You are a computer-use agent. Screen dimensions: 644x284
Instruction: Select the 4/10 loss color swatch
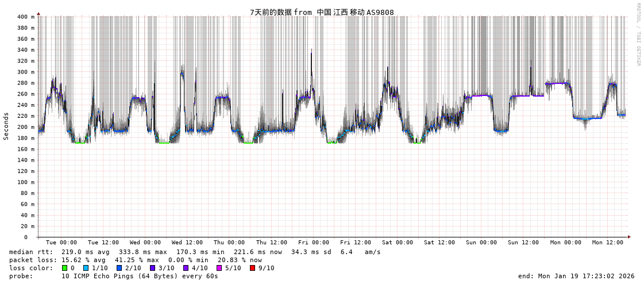pos(186,268)
